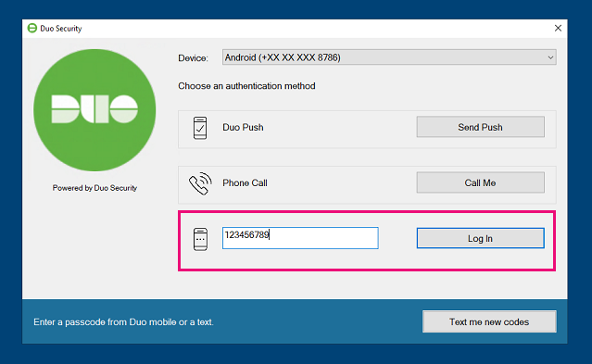Close the Duo Security window
The width and height of the screenshot is (592, 364).
(558, 29)
